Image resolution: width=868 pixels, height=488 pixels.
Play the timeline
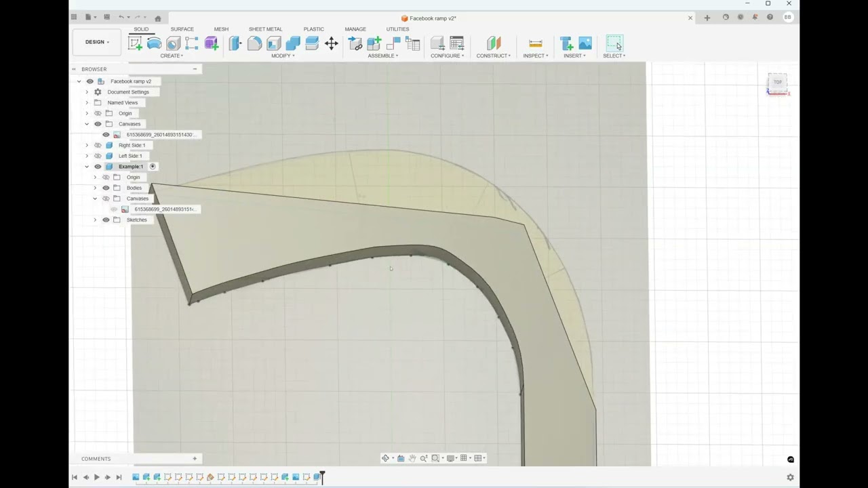click(96, 477)
